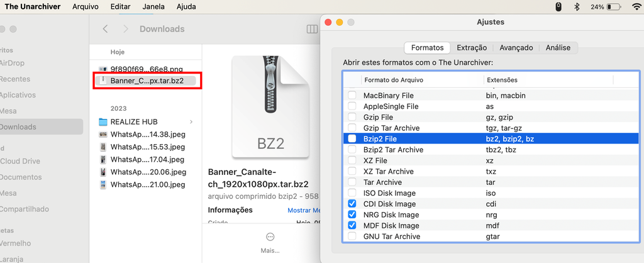The width and height of the screenshot is (644, 263).
Task: Click the Wi-Fi menu bar icon
Action: [638, 6]
